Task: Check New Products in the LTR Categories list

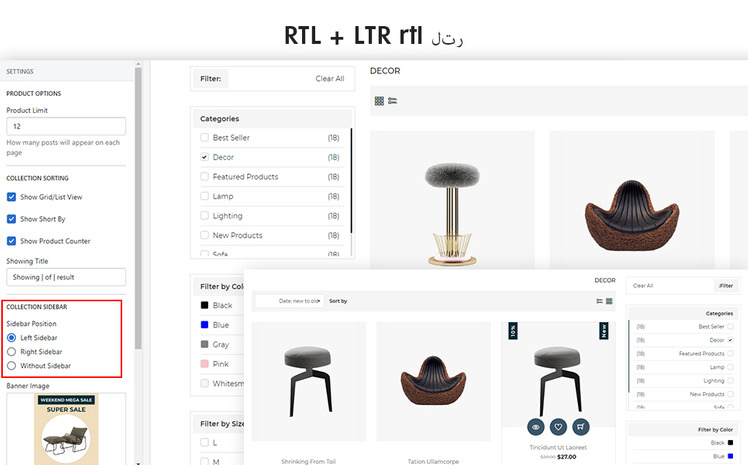Action: 204,235
